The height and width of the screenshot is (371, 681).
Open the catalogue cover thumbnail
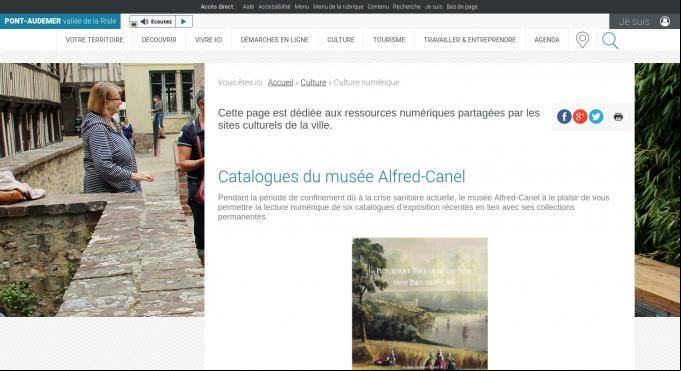(420, 303)
